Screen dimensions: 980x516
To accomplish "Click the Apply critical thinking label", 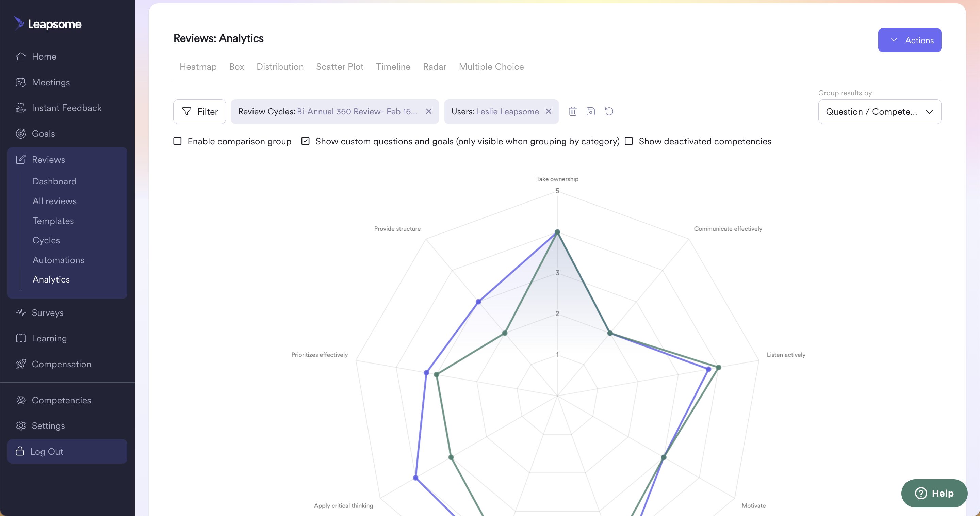I will [343, 505].
